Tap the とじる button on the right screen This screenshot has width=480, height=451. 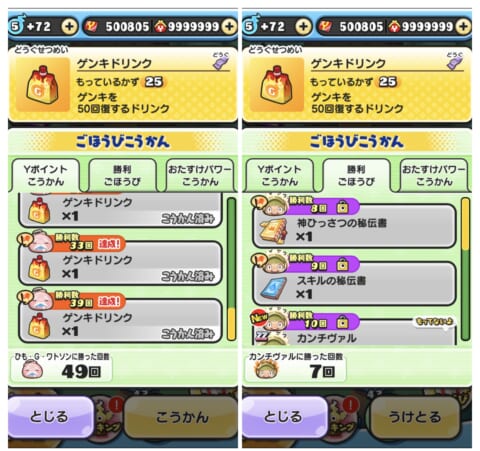click(284, 417)
